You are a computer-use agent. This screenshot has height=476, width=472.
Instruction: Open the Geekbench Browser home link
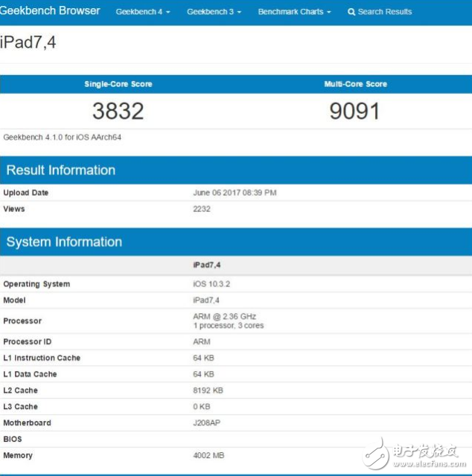pyautogui.click(x=50, y=11)
